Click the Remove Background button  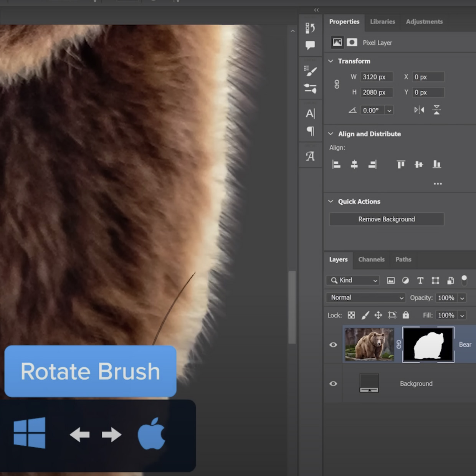[x=386, y=219]
